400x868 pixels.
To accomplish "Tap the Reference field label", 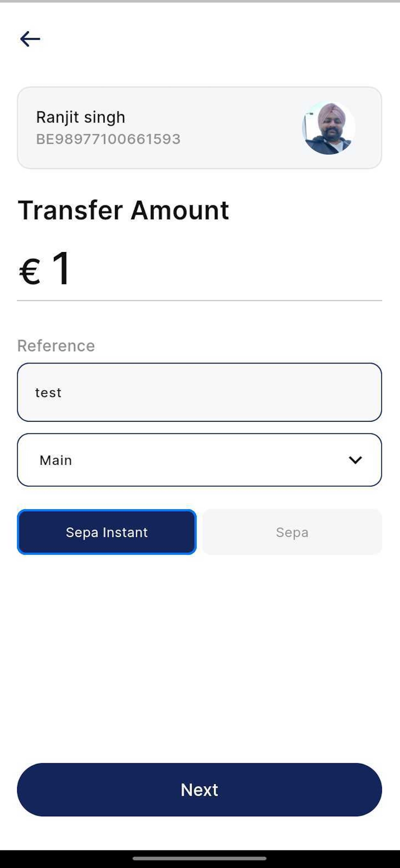I will click(x=56, y=346).
